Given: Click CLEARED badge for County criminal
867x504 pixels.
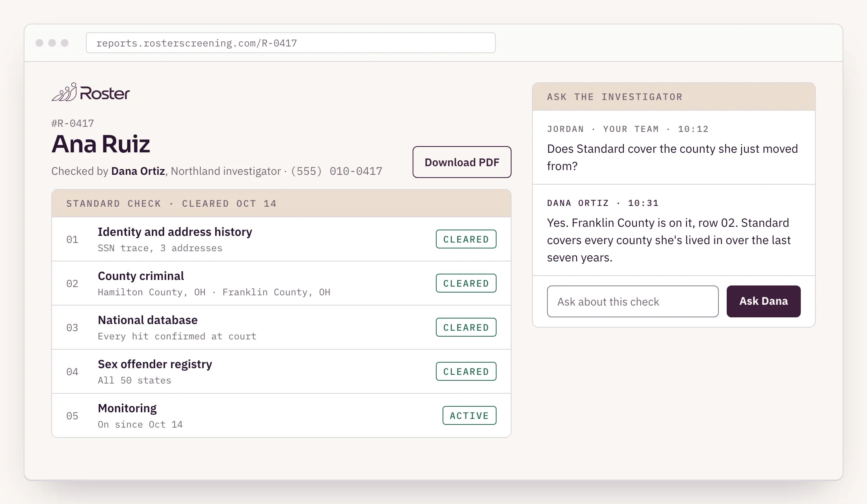Looking at the screenshot, I should click(466, 283).
